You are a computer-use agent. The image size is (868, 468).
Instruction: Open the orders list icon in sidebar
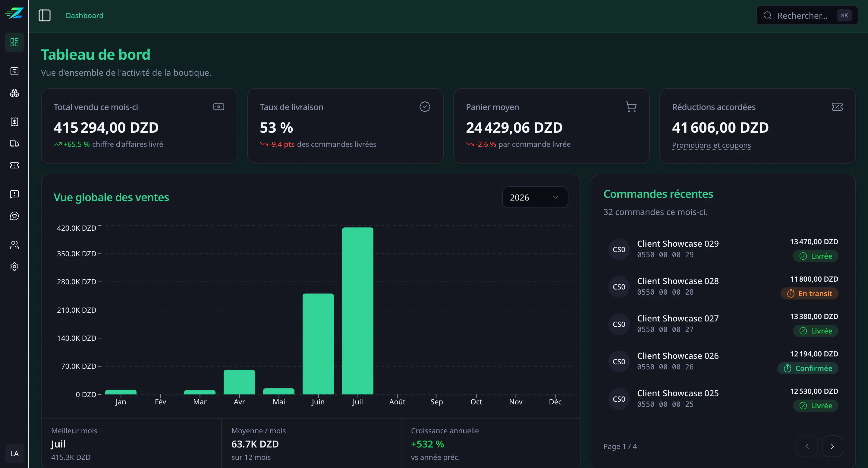(x=14, y=71)
